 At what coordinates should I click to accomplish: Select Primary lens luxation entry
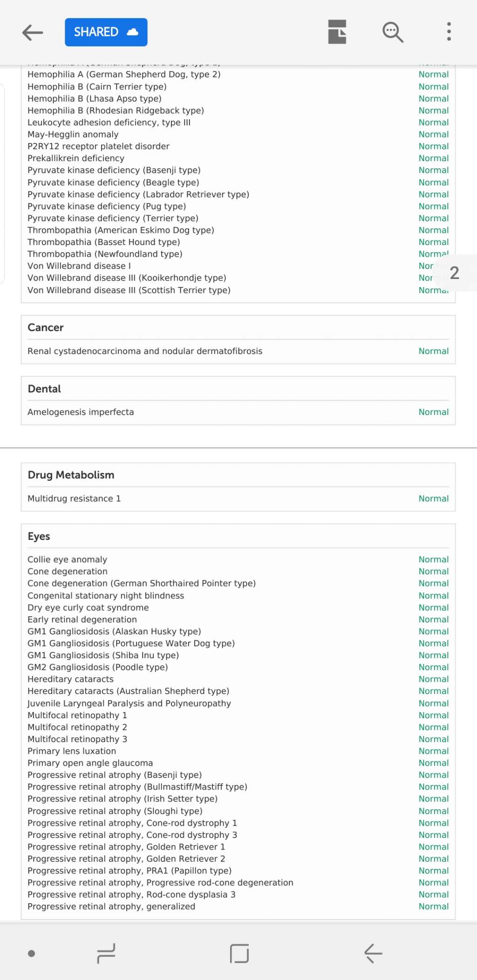point(72,751)
